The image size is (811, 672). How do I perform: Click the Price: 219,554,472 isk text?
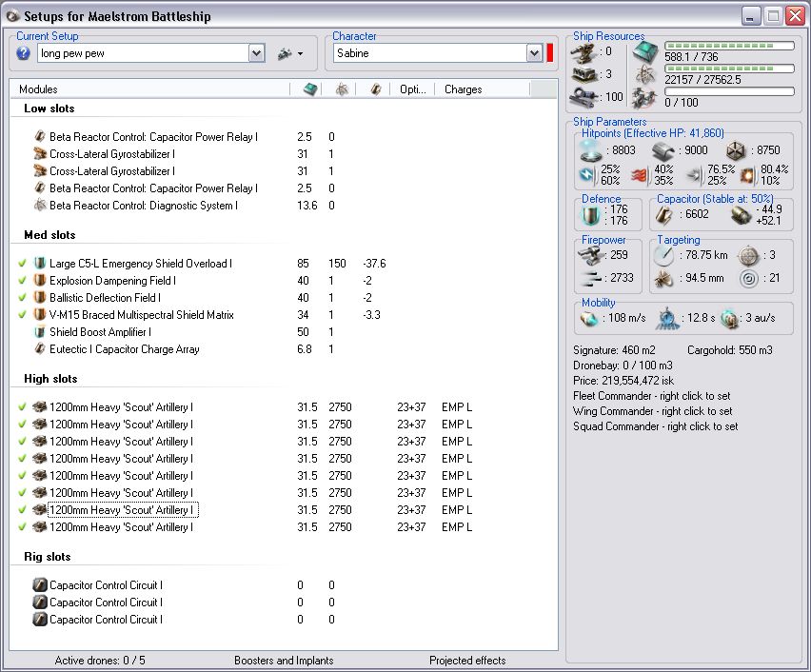click(623, 381)
